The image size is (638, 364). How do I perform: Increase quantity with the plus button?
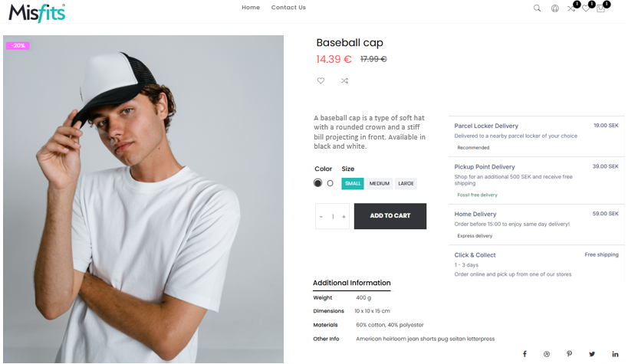click(344, 217)
